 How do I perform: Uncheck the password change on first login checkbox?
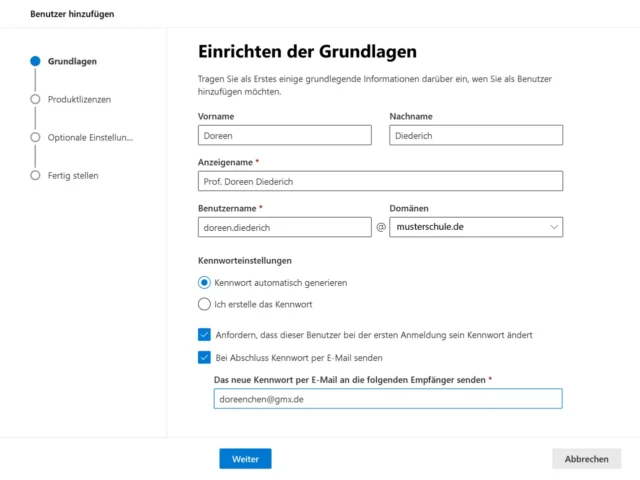point(205,334)
